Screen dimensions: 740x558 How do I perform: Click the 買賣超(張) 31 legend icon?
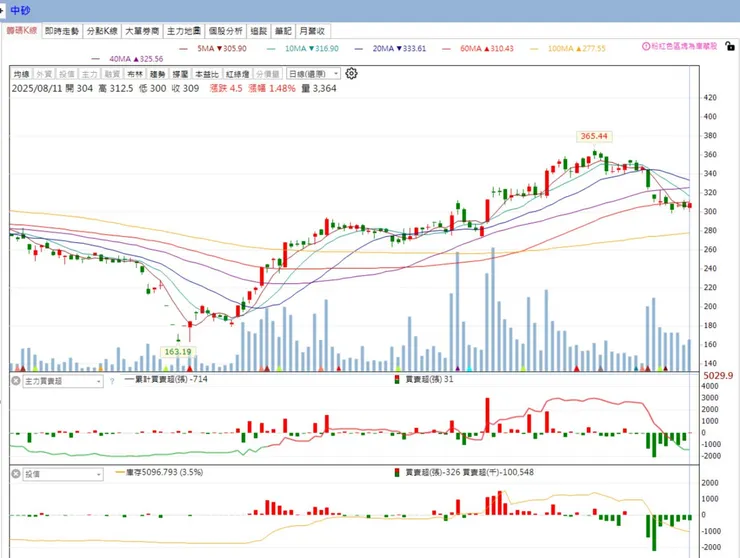(397, 379)
